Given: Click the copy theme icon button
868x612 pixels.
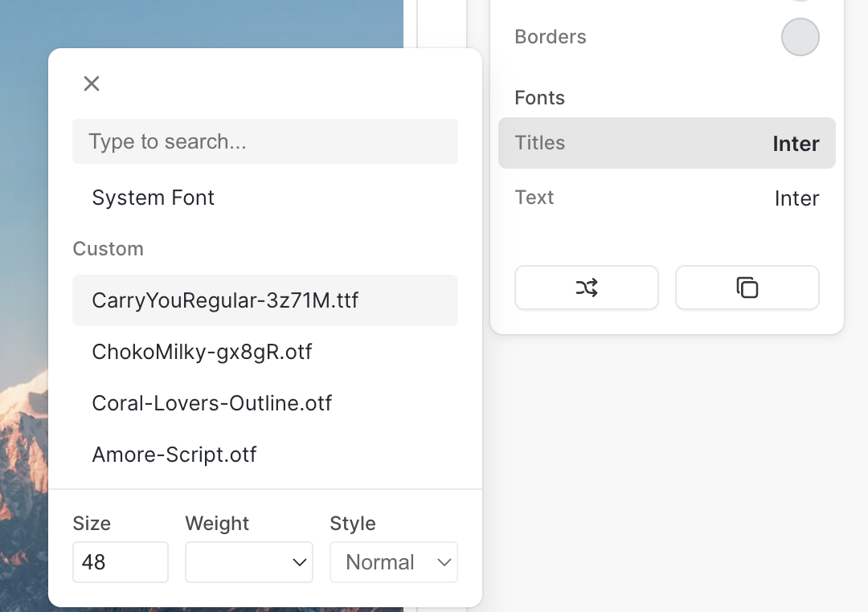Looking at the screenshot, I should tap(747, 288).
